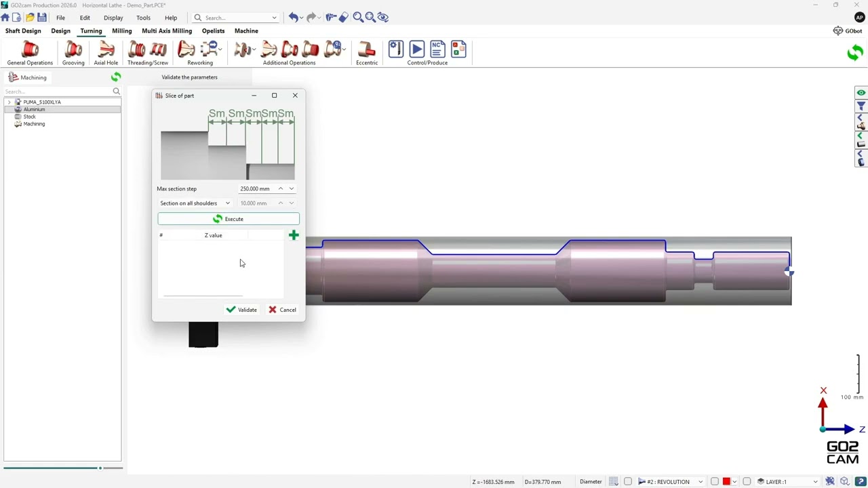868x488 pixels.
Task: Switch to the Milling tab
Action: click(122, 30)
